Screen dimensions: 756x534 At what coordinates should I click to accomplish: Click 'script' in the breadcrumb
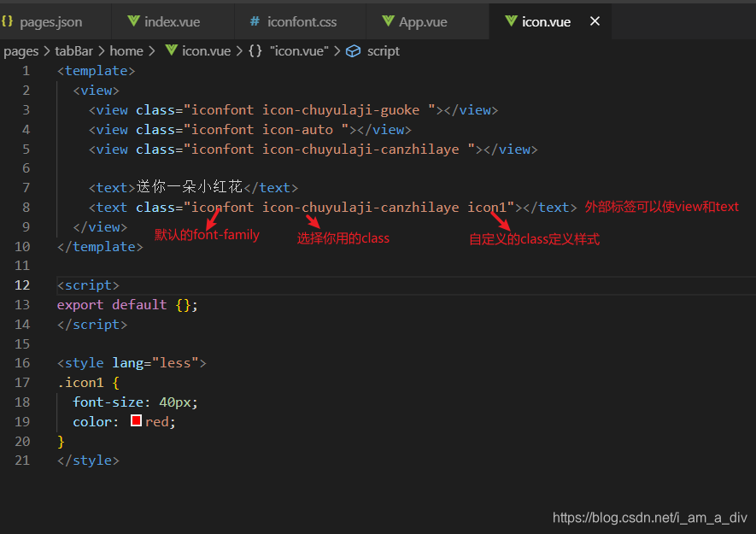(x=384, y=51)
